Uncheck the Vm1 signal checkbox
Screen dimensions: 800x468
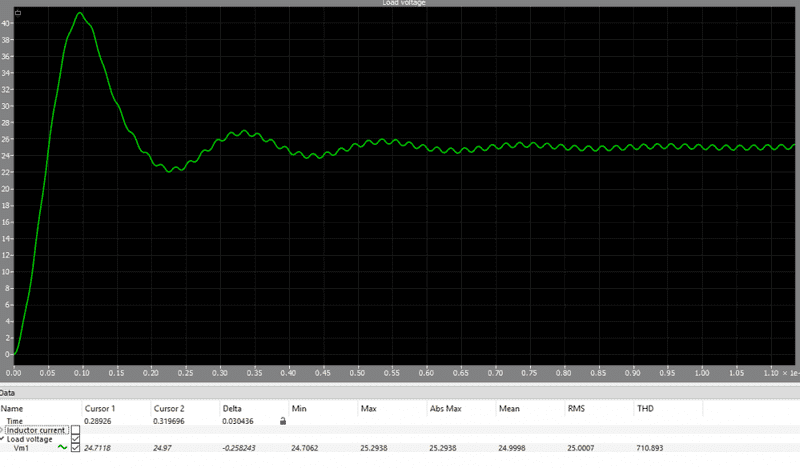coord(76,448)
